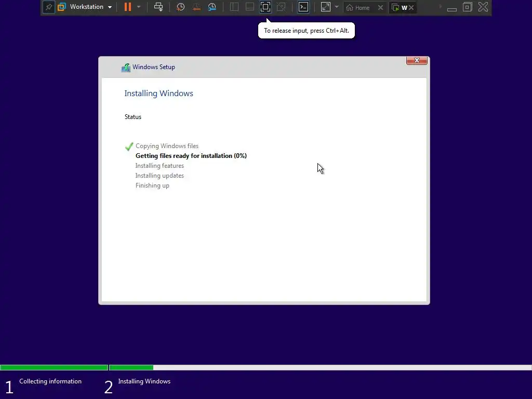Click the tab overflow arrow
This screenshot has width=532, height=399.
click(x=441, y=7)
